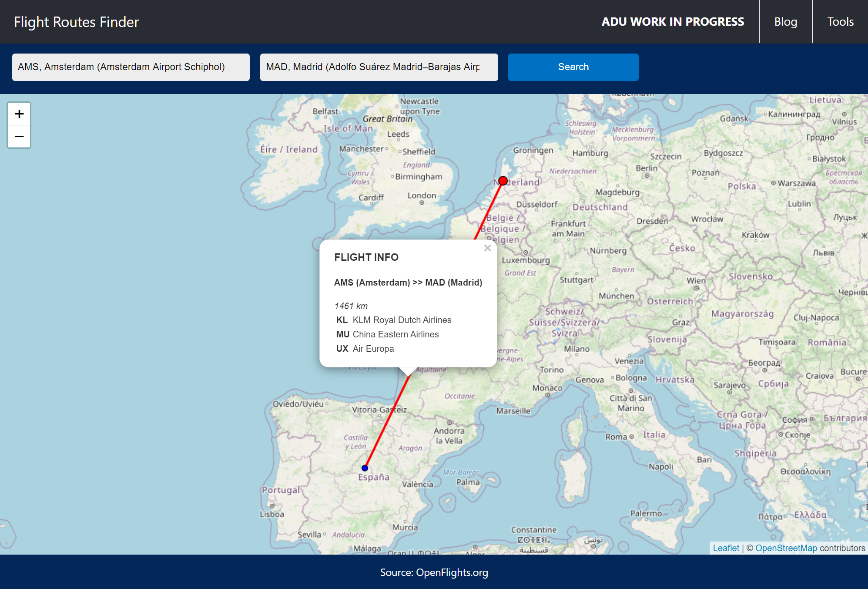868x589 pixels.
Task: Click the zoom out (−) map control
Action: tap(19, 136)
